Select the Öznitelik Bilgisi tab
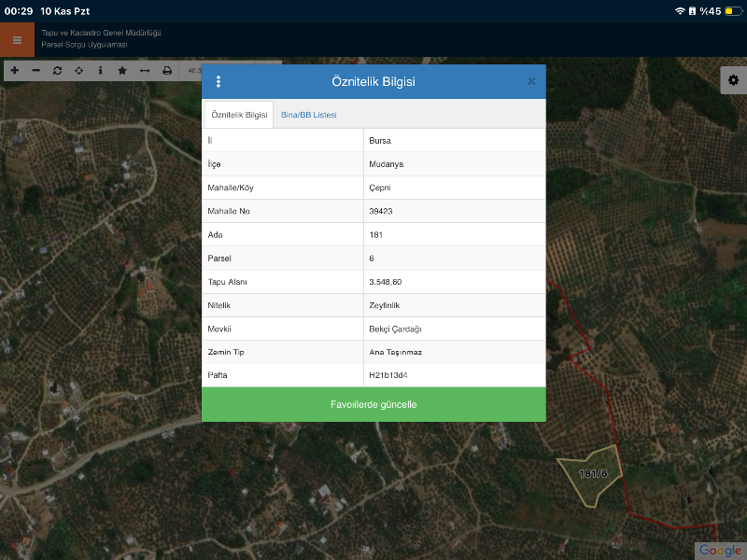This screenshot has height=560, width=747. [x=239, y=115]
